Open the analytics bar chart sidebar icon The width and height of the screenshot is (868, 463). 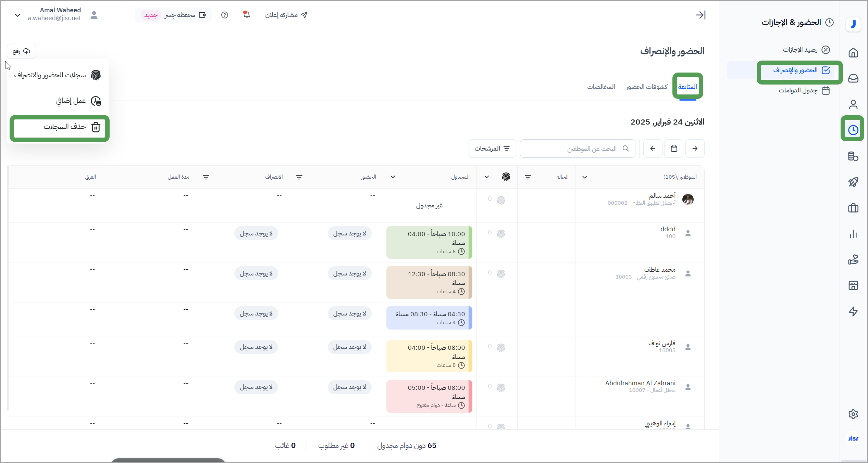(853, 234)
